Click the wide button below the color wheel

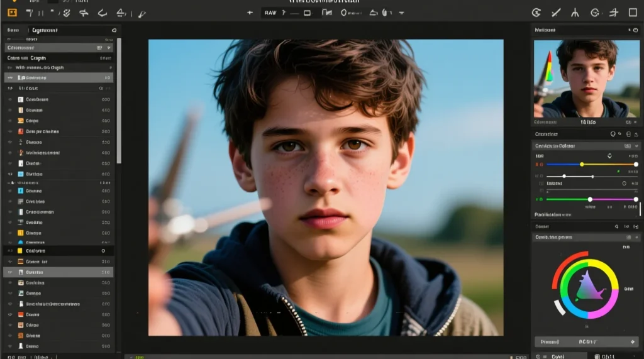586,342
